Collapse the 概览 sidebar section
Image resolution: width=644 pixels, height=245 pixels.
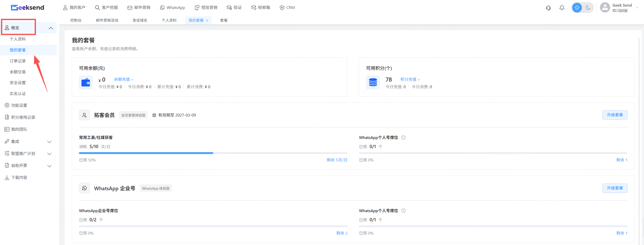[x=51, y=28]
